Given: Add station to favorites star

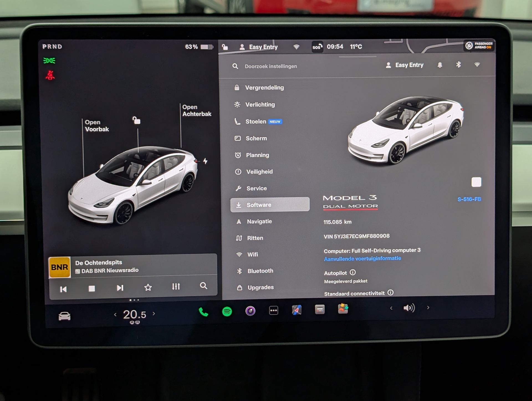Looking at the screenshot, I should [148, 287].
